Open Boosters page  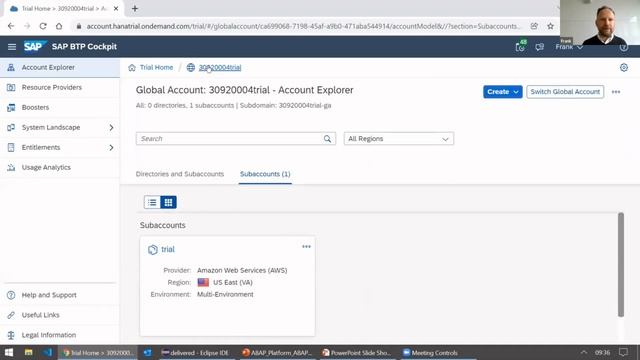(x=60, y=107)
